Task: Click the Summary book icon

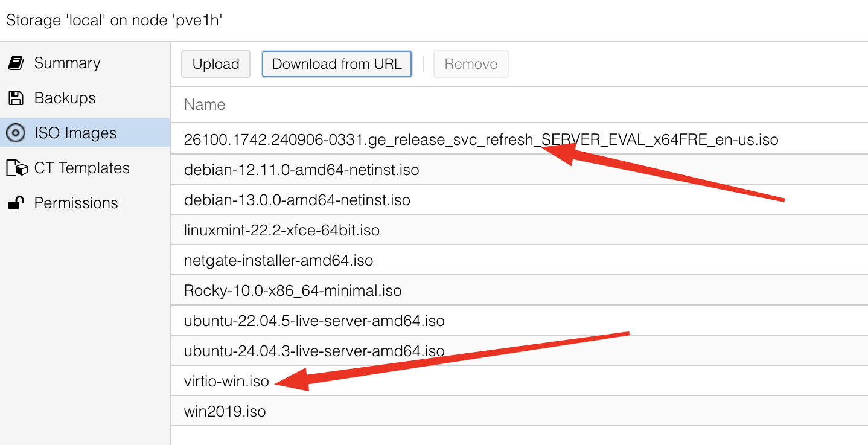Action: pos(16,63)
